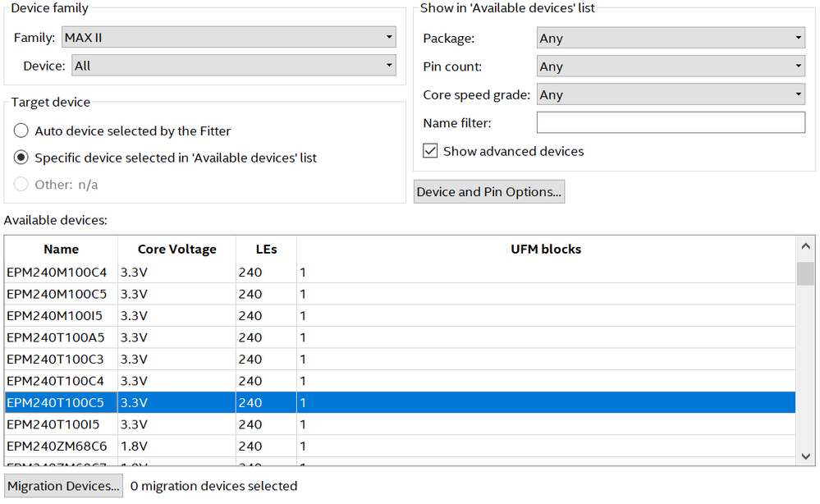Open the Package filter dropdown
This screenshot has width=820, height=504.
pyautogui.click(x=670, y=38)
